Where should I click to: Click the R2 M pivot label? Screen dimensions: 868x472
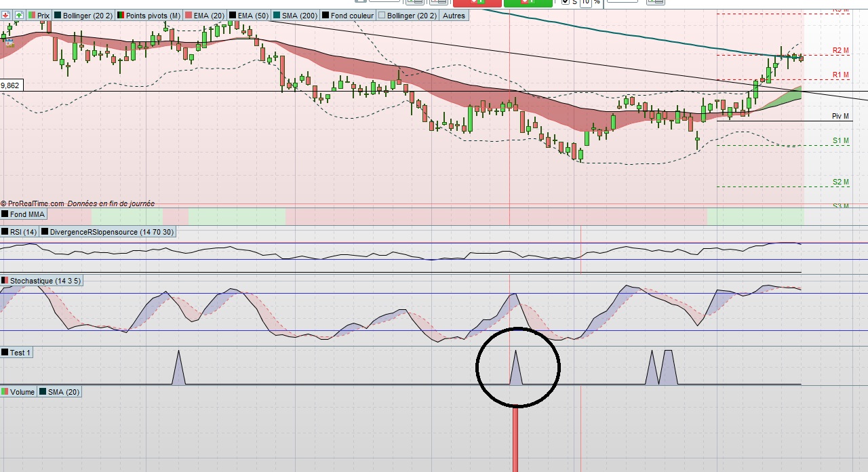coord(841,51)
